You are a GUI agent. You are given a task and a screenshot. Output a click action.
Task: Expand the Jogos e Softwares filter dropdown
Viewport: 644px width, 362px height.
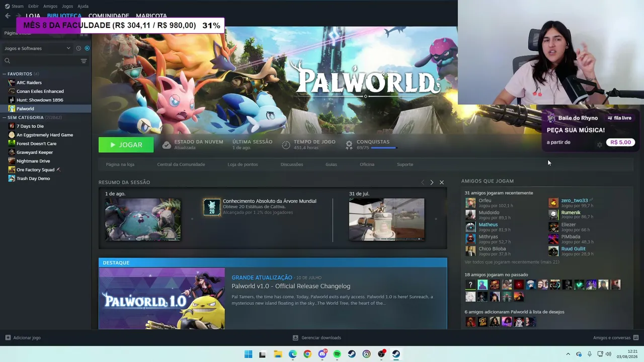[x=38, y=48]
